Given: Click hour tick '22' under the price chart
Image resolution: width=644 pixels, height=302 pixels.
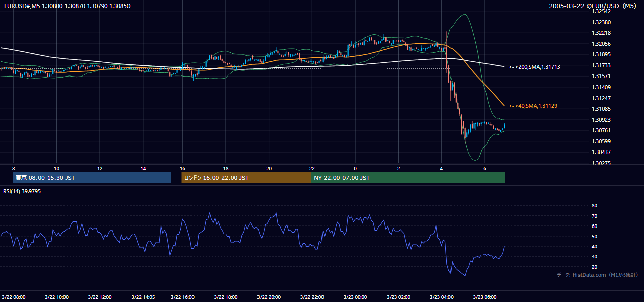Looking at the screenshot, I should (312, 168).
